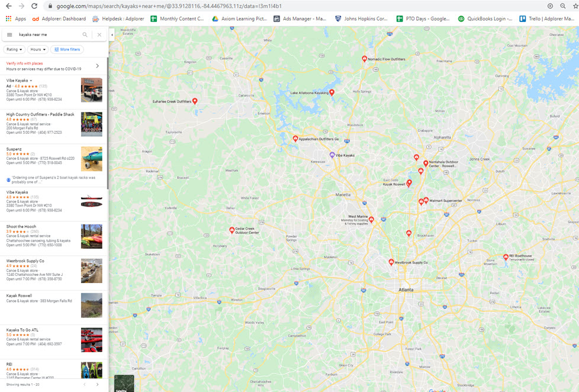The width and height of the screenshot is (579, 392).
Task: Go to previous results page arrow
Action: click(85, 385)
